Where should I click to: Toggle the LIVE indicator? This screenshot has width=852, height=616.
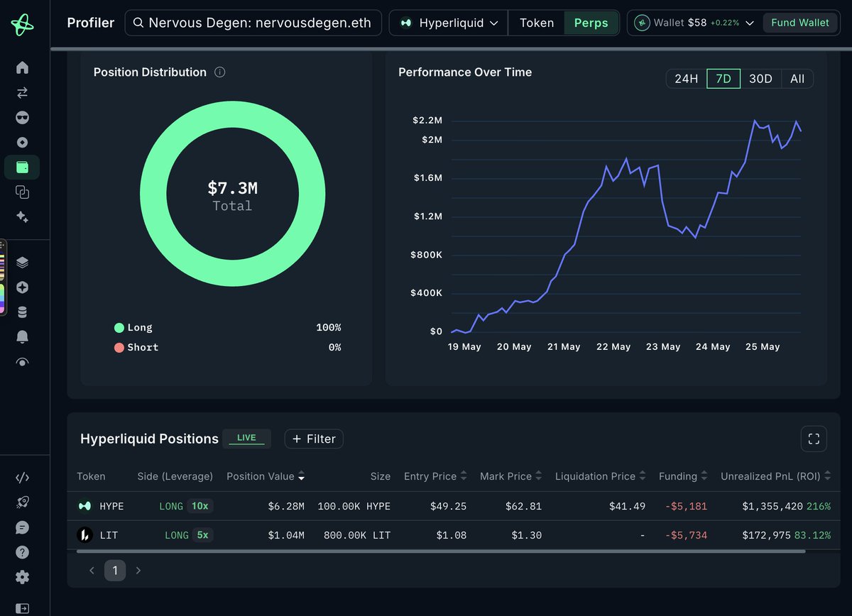(246, 438)
